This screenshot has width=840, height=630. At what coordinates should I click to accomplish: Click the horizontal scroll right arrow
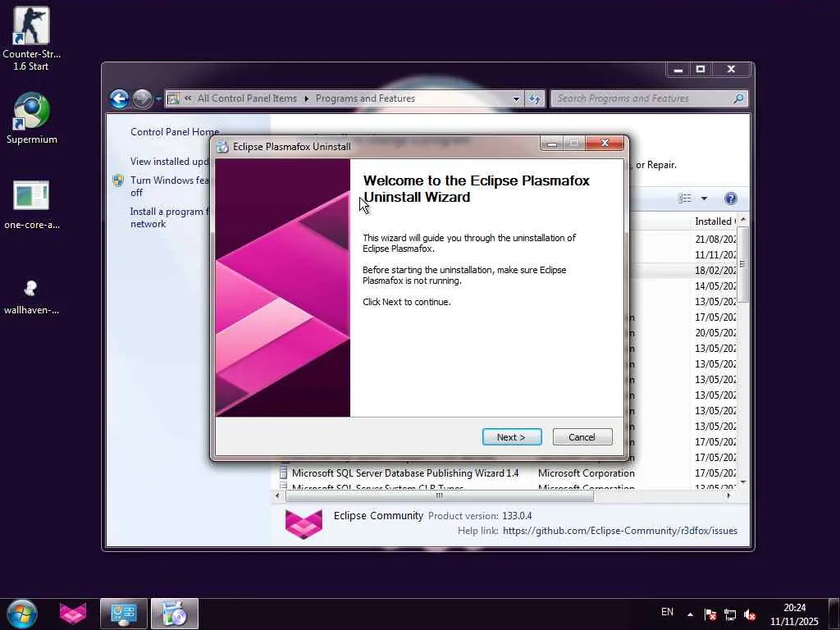point(728,496)
